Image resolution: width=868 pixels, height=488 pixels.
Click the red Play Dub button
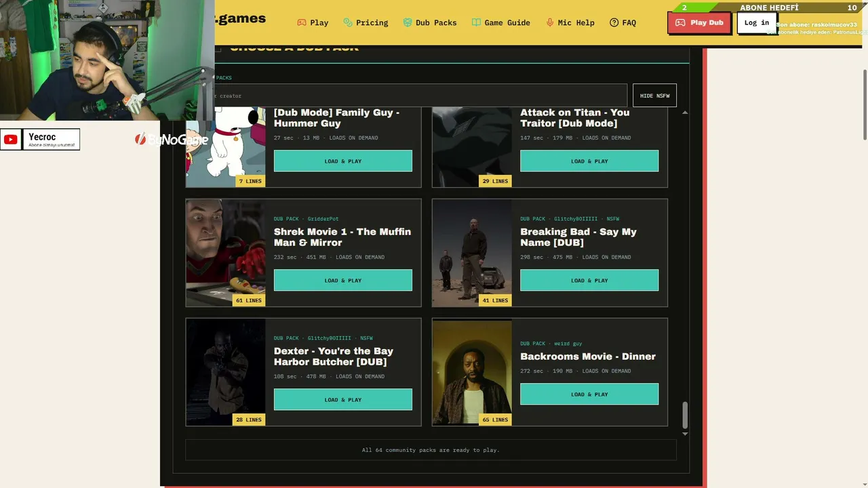click(x=699, y=22)
